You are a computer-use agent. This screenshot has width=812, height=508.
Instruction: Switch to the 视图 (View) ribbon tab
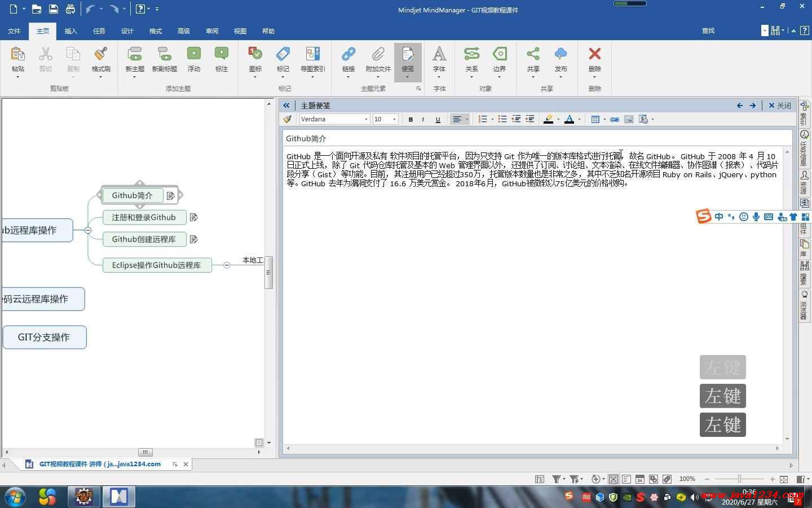tap(240, 31)
